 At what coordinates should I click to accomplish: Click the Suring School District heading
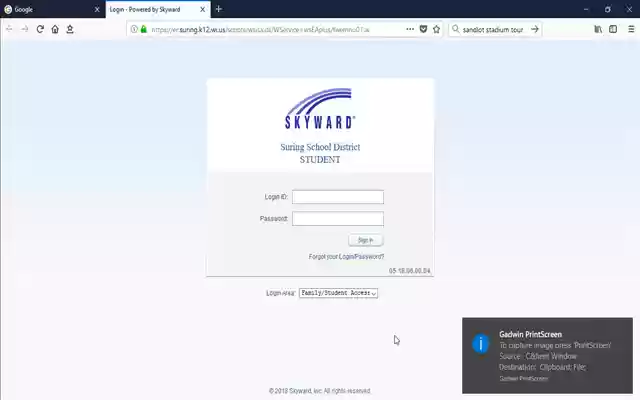pos(320,147)
